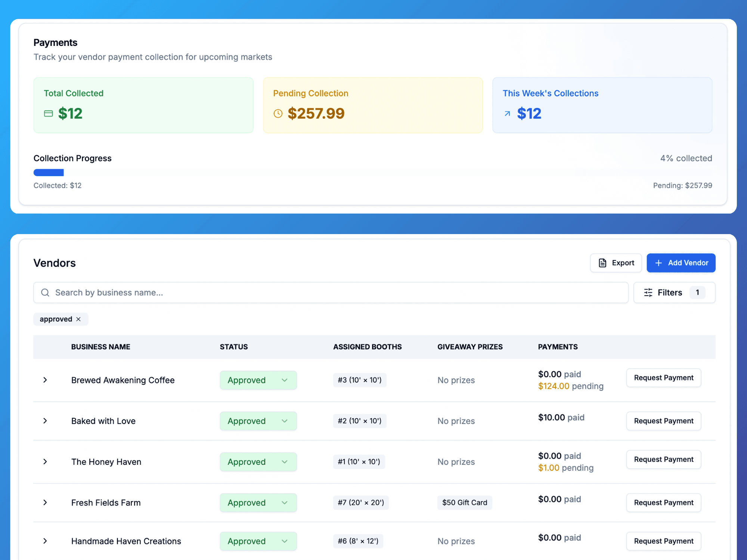747x560 pixels.
Task: Open status dropdown for Handmade Haven Creations
Action: pyautogui.click(x=258, y=541)
